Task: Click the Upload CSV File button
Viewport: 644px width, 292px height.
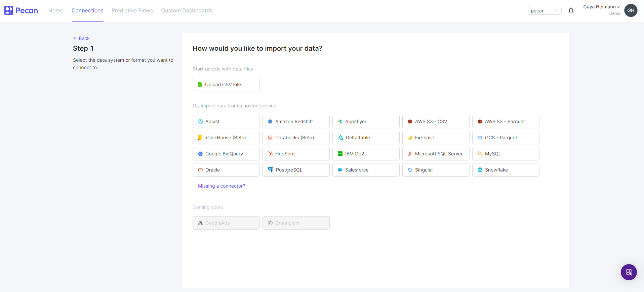Action: tap(226, 85)
